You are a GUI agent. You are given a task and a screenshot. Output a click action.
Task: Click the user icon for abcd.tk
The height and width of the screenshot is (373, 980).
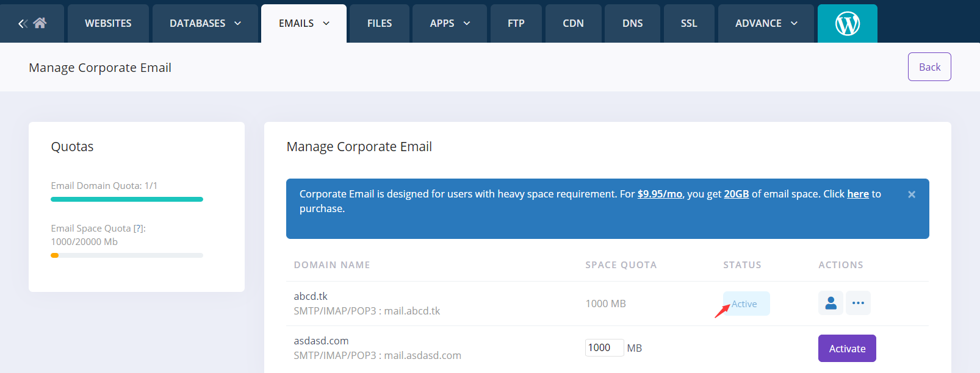(830, 303)
